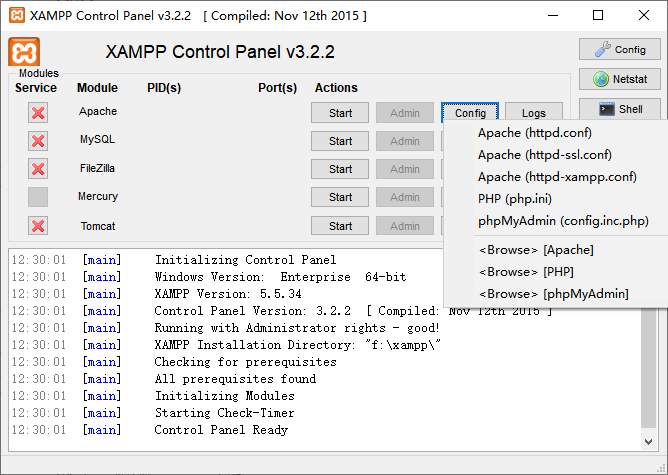The image size is (668, 475).
Task: Collapse the Apache Config dropdown button
Action: (470, 112)
